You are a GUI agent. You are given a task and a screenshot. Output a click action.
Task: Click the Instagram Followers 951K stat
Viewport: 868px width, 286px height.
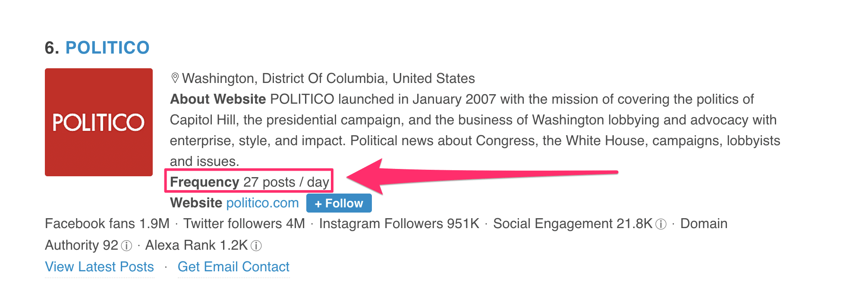(x=399, y=224)
